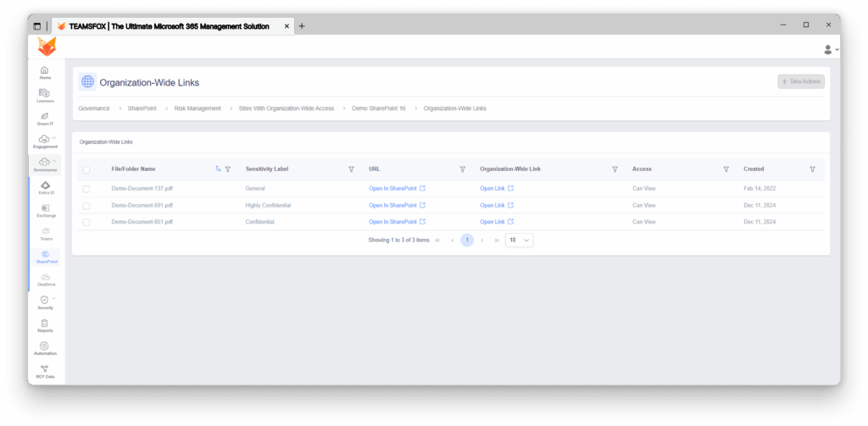
Task: Select page 1 in pagination
Action: click(x=467, y=241)
